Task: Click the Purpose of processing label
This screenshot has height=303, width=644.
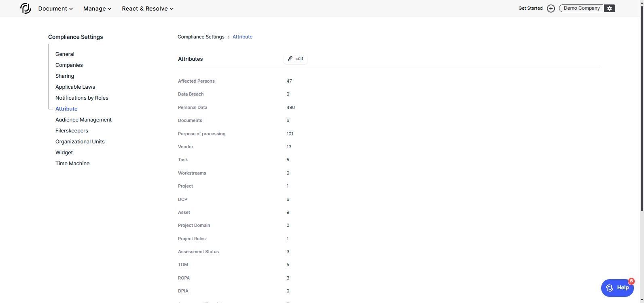Action: coord(201,134)
